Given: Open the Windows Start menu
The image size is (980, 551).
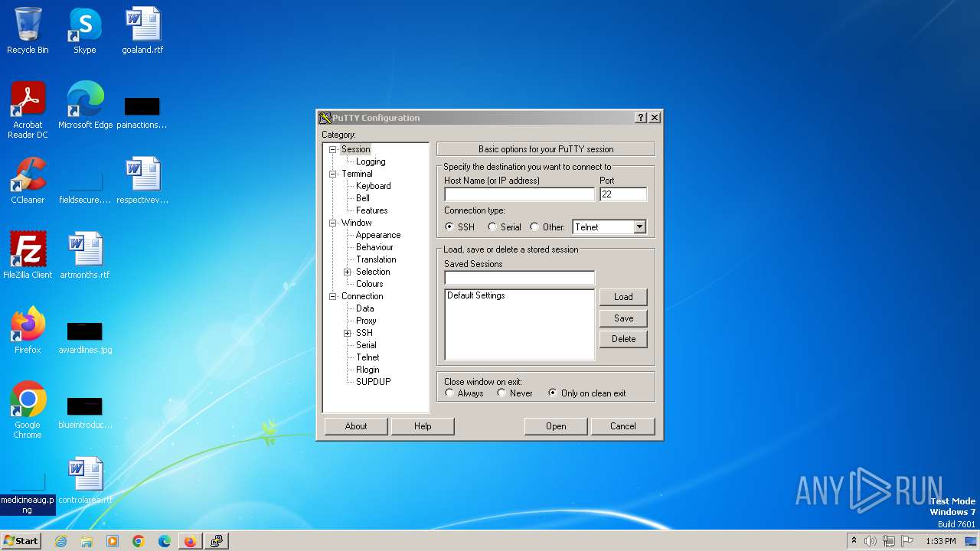Looking at the screenshot, I should point(21,541).
